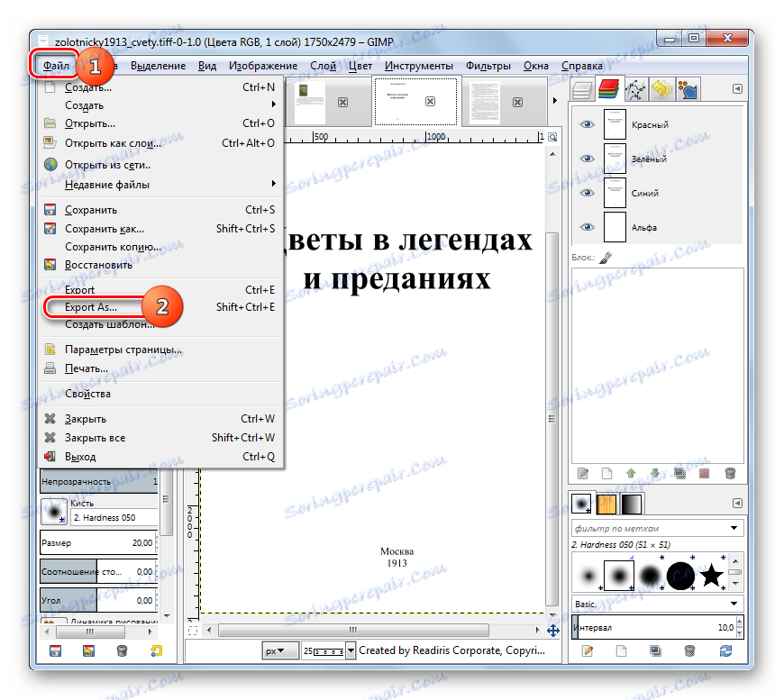Screen dimensions: 784x700
Task: Show more image tabs arrow
Action: point(554,101)
